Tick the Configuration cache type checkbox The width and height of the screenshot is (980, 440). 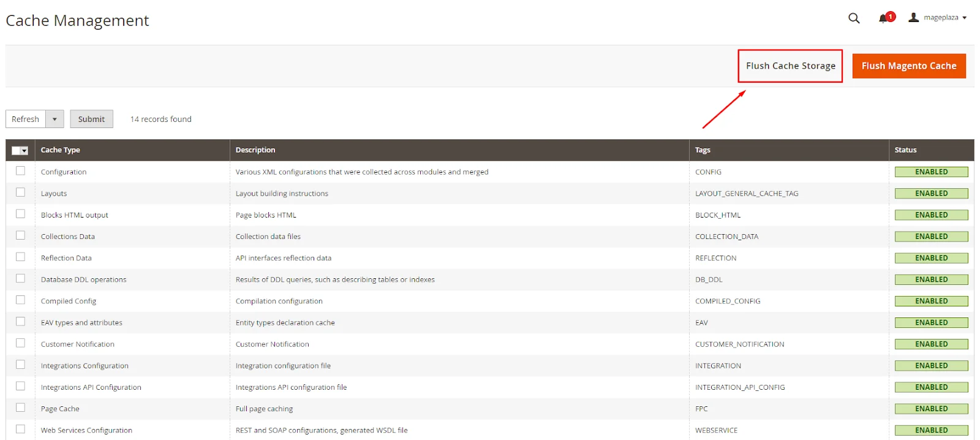click(21, 171)
